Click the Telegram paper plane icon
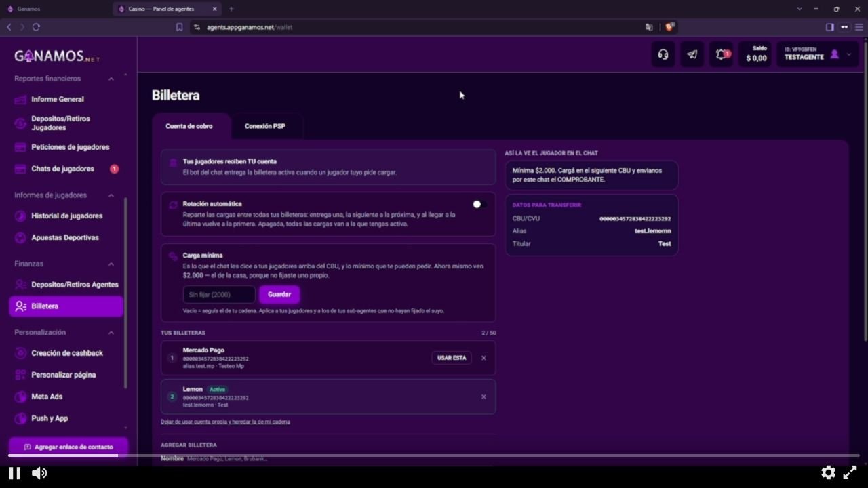The width and height of the screenshot is (868, 488). [692, 54]
